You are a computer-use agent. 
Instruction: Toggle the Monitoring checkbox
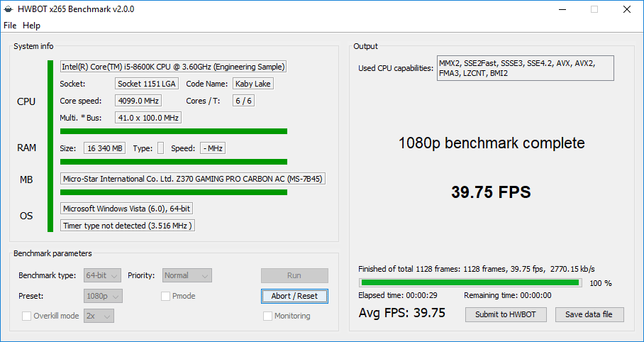click(268, 316)
